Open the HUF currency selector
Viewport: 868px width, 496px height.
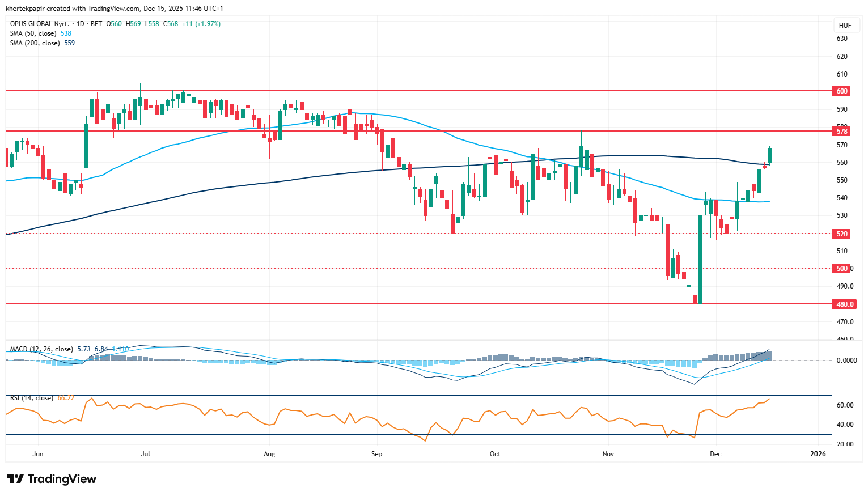click(845, 26)
